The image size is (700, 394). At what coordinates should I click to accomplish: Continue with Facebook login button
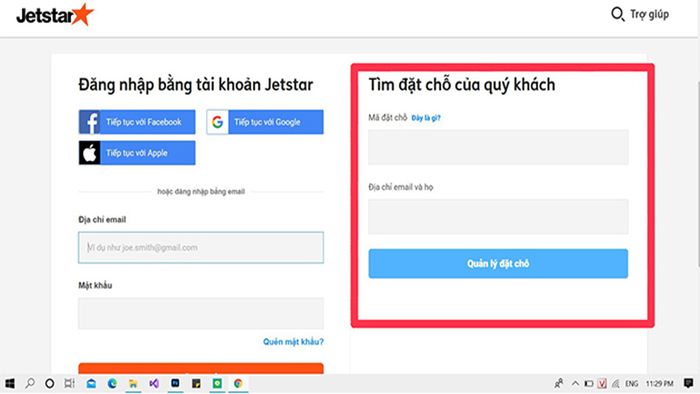pos(137,122)
